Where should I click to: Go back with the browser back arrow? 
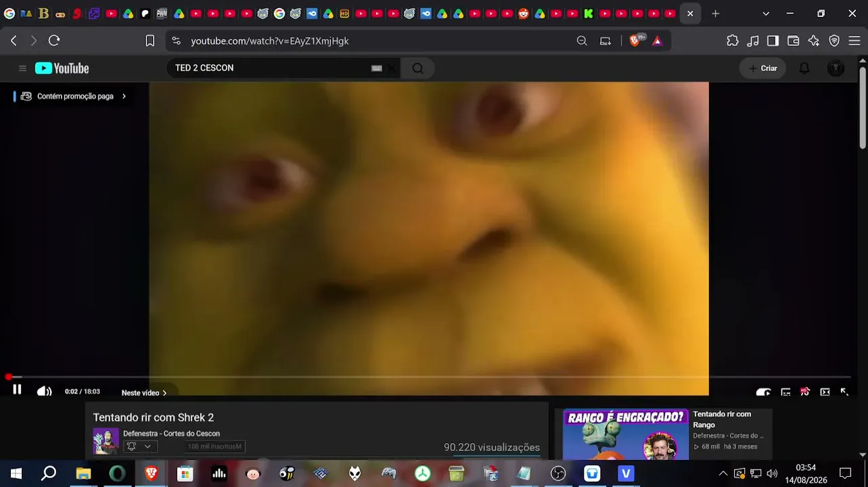tap(14, 41)
